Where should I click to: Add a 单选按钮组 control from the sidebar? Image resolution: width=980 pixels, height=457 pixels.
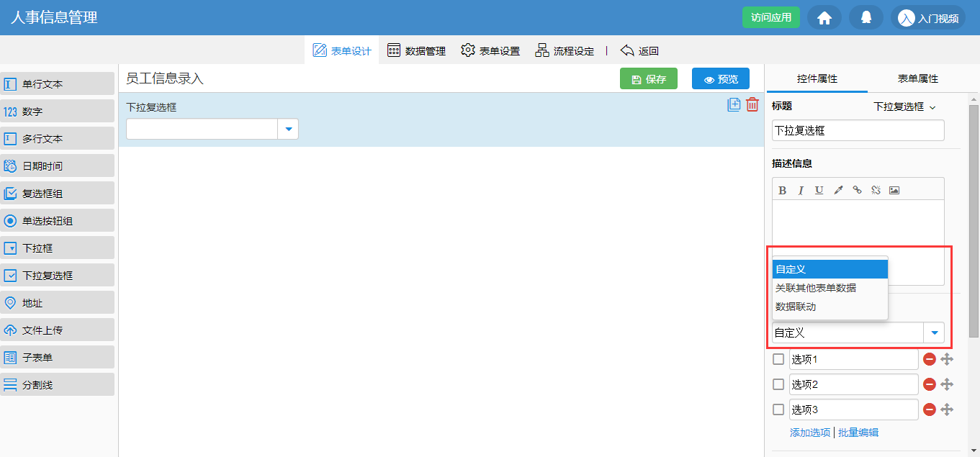58,220
